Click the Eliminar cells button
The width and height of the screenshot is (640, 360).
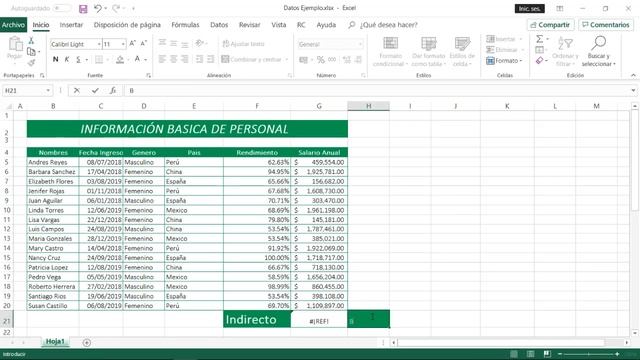504,50
